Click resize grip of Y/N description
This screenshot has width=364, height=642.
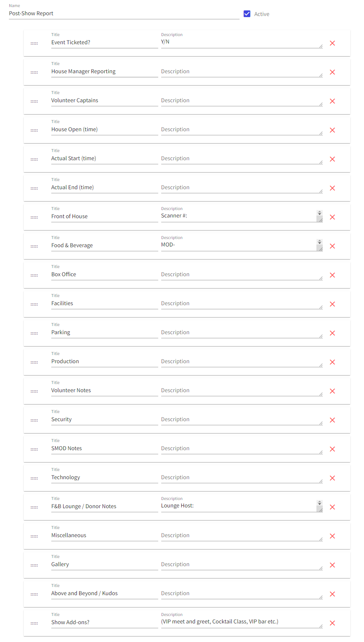coord(321,46)
